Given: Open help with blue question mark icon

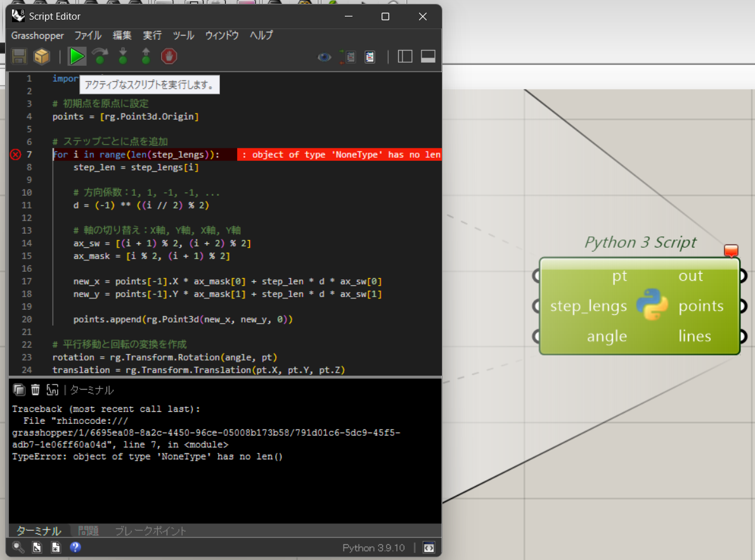Looking at the screenshot, I should point(75,547).
